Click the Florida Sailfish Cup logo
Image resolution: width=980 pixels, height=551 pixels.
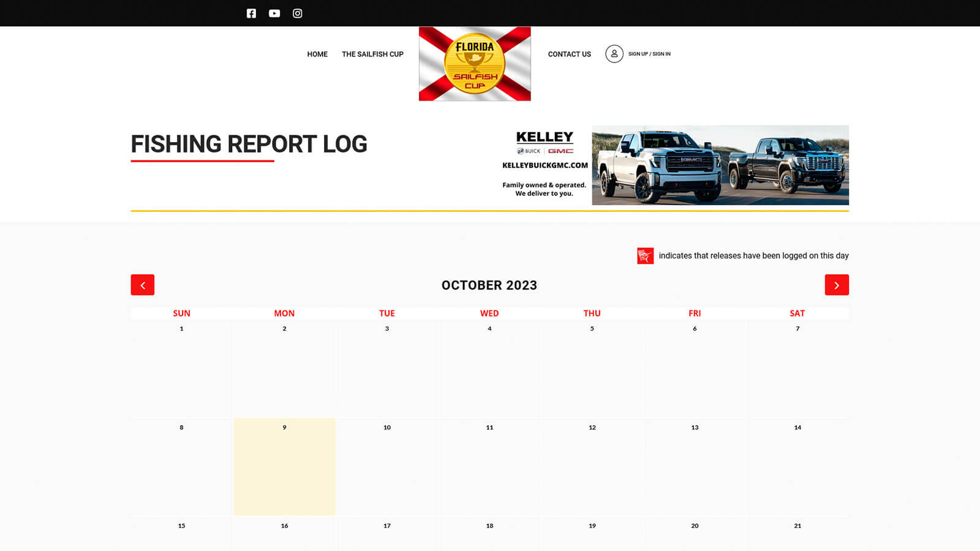click(x=475, y=64)
